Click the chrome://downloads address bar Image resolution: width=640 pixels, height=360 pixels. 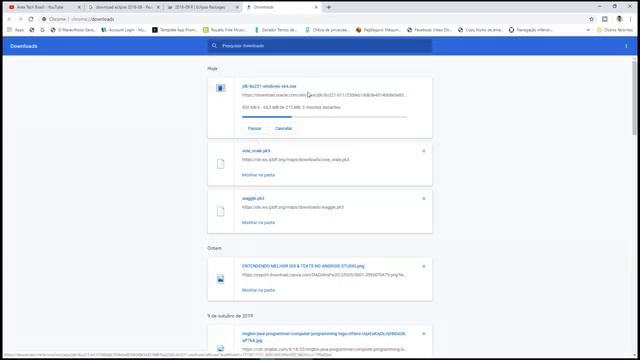click(312, 19)
